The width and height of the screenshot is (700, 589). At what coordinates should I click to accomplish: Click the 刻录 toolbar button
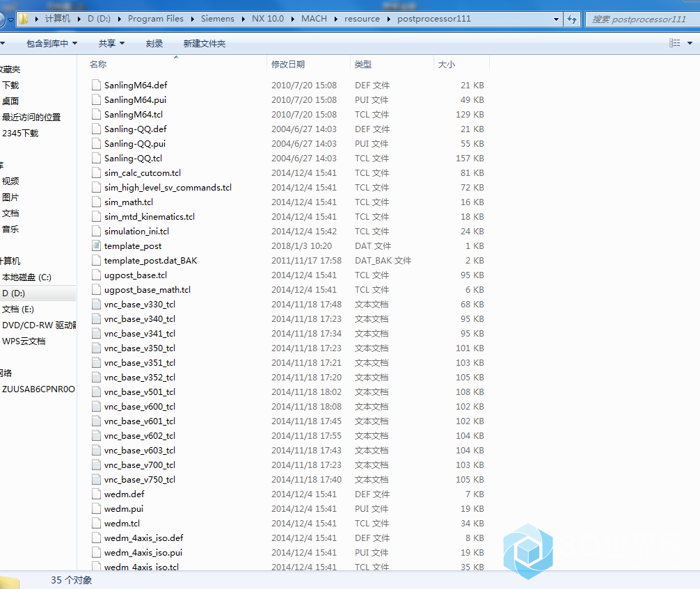154,43
